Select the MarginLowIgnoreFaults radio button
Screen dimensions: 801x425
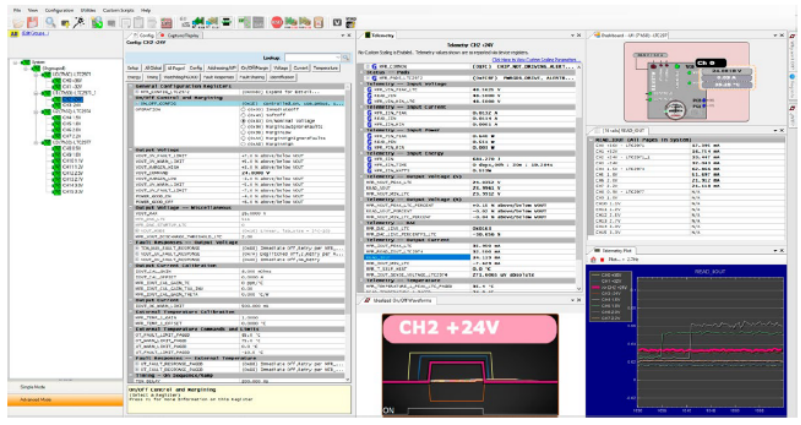tap(243, 127)
